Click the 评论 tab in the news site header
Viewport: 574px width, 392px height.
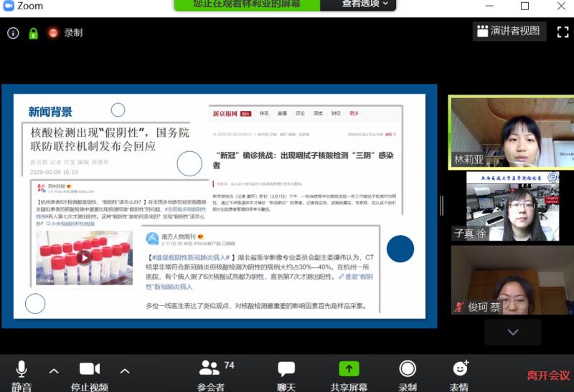point(300,113)
